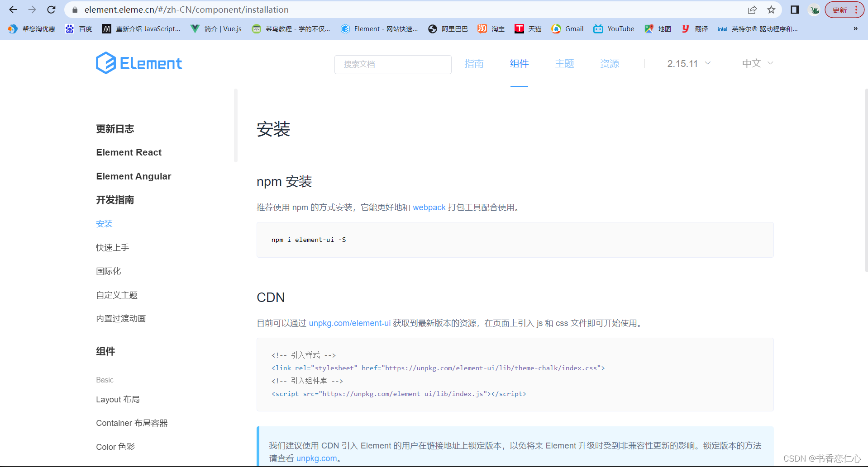The width and height of the screenshot is (868, 467).
Task: Open 帮您淘优惠 bookmark
Action: [x=32, y=29]
